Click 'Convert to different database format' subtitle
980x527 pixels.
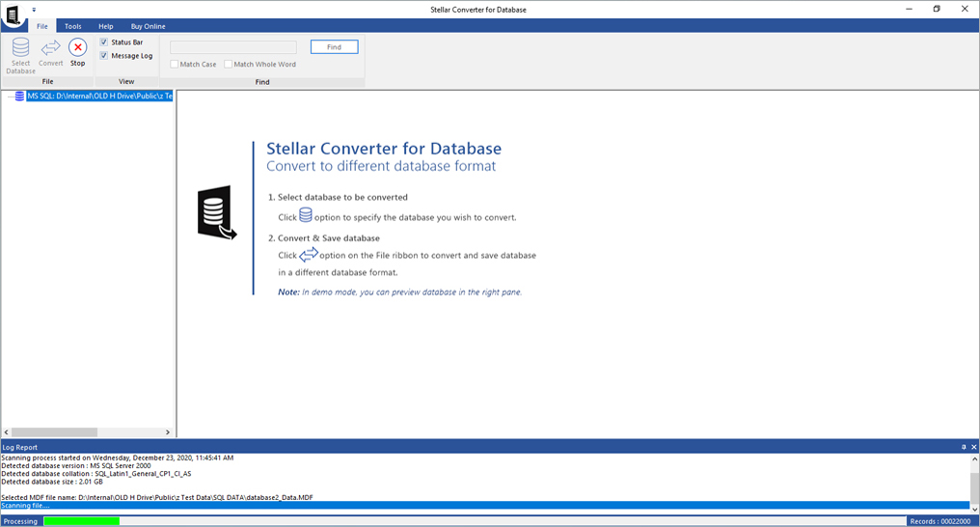click(x=381, y=166)
